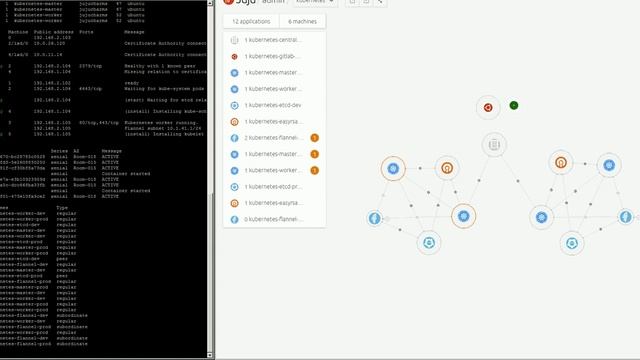Select the 1 kubernetes-central row
This screenshot has height=360, width=640.
[x=274, y=40]
